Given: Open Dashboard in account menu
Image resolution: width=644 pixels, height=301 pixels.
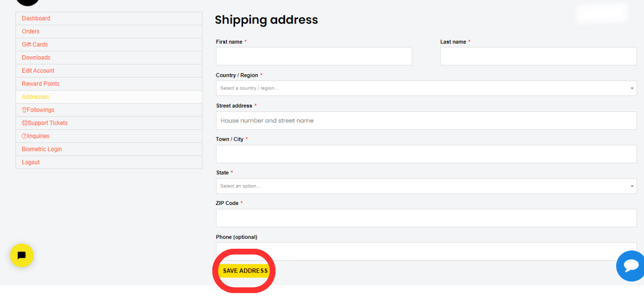Looking at the screenshot, I should coord(36,18).
